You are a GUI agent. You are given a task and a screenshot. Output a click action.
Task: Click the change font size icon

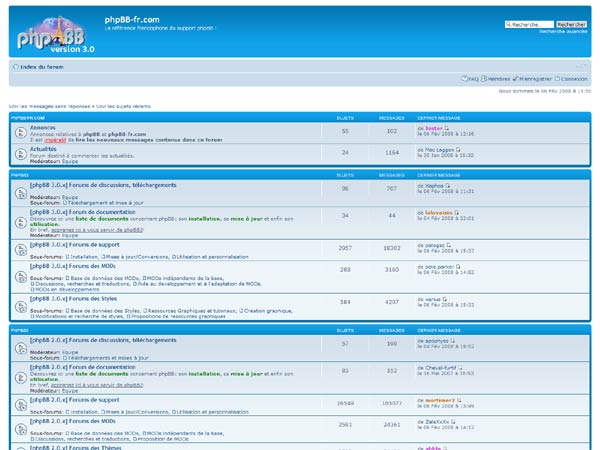click(x=581, y=66)
